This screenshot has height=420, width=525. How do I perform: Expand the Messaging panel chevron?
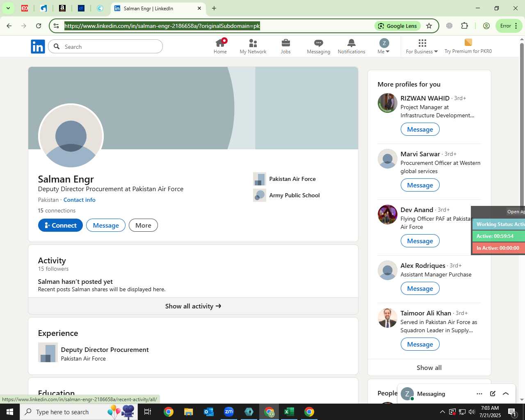506,394
